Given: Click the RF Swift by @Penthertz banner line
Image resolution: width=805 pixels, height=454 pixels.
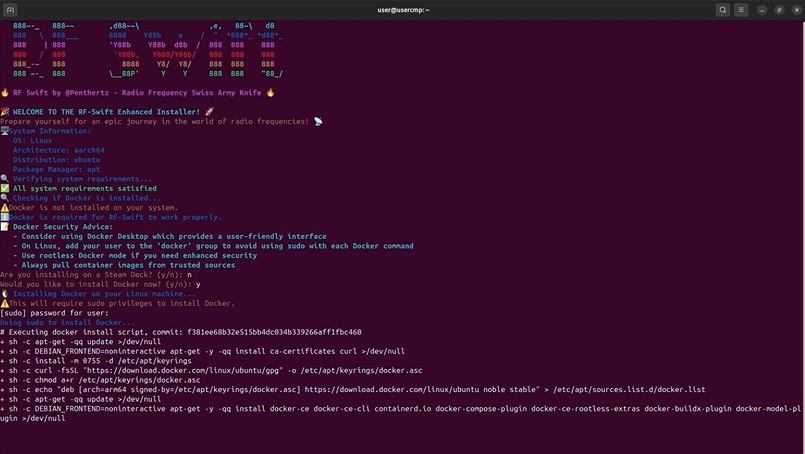Looking at the screenshot, I should tap(137, 93).
